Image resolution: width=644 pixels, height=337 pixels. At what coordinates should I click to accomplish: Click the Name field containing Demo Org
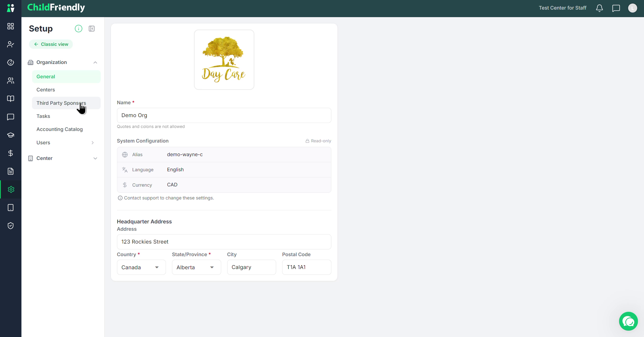pos(224,115)
